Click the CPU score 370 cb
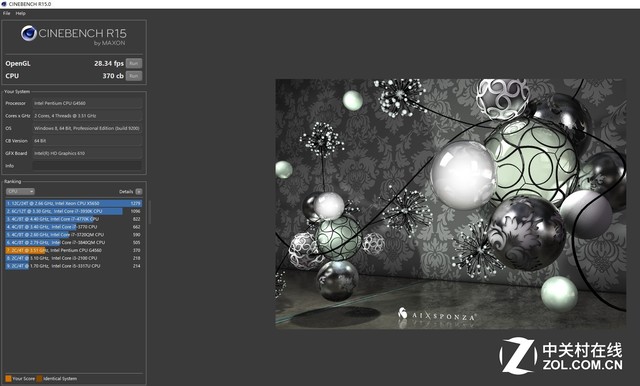This screenshot has height=386, width=640. (x=113, y=76)
